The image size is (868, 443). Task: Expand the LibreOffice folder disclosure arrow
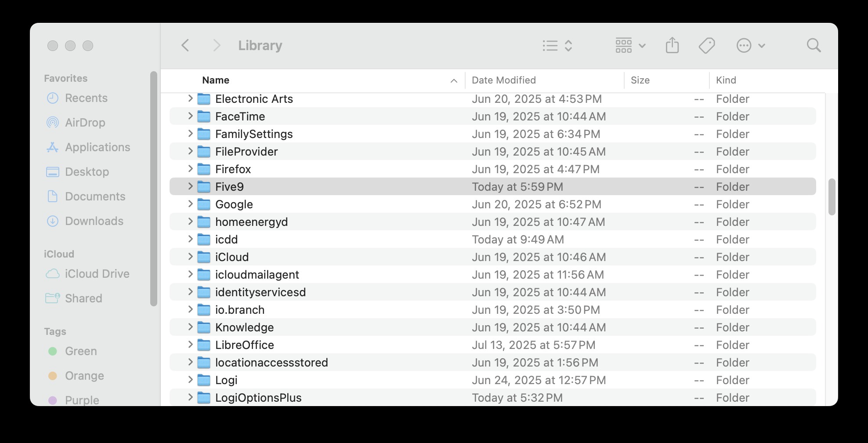pyautogui.click(x=190, y=345)
